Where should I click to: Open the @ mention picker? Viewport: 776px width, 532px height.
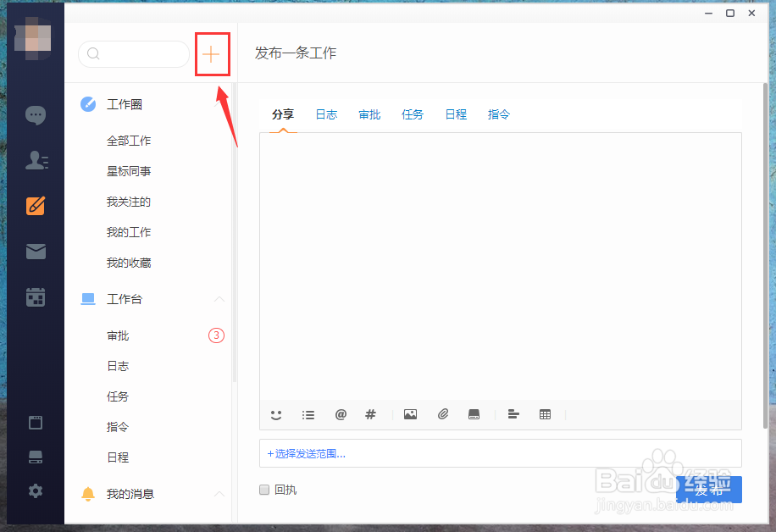(341, 414)
